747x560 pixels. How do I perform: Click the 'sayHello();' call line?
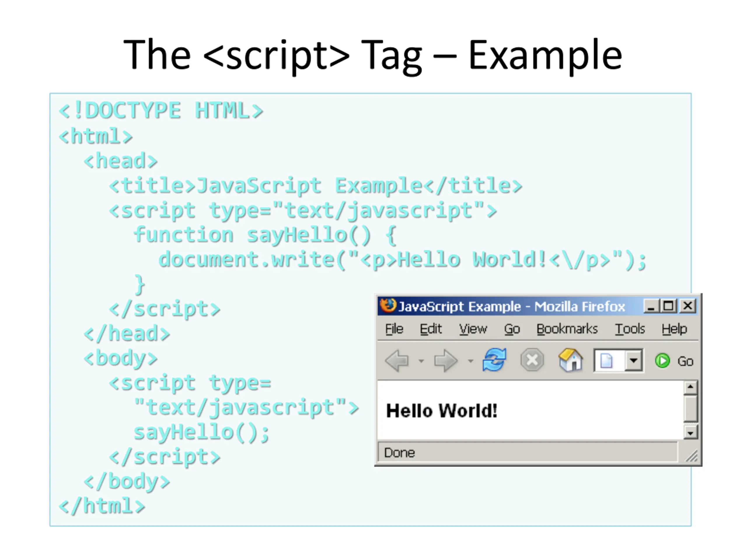point(202,433)
